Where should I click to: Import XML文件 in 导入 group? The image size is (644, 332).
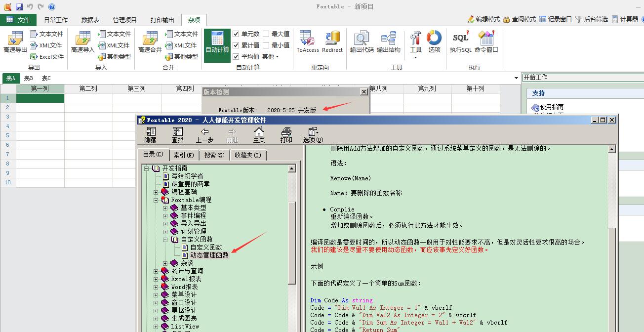(114, 45)
